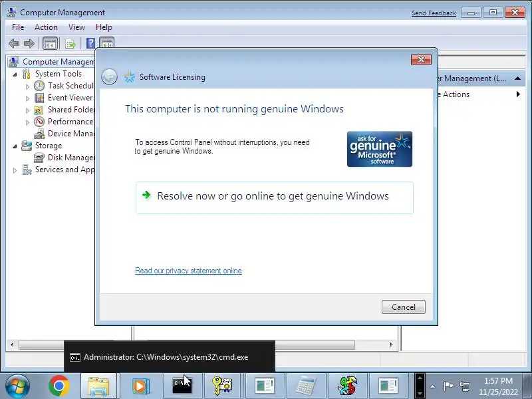Open the File menu
The height and width of the screenshot is (399, 532).
18,27
